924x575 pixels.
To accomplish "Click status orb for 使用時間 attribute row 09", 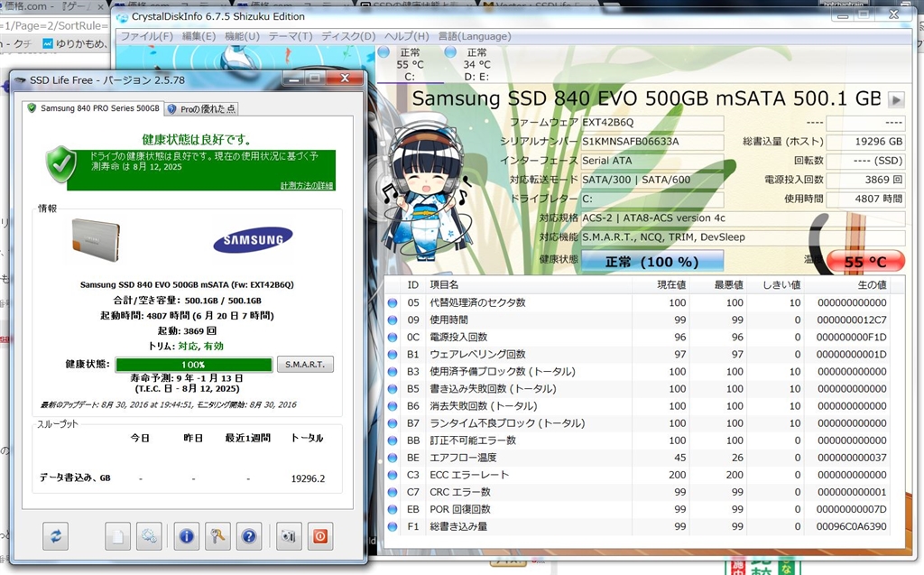I will [393, 320].
